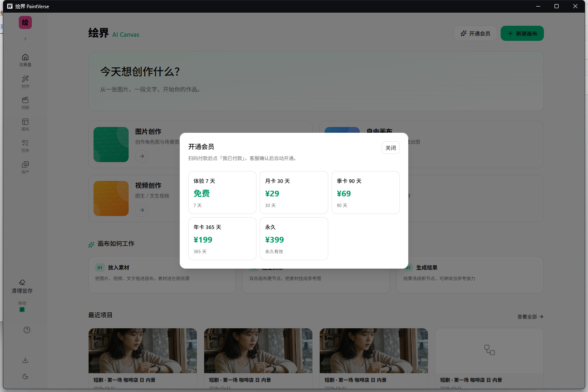Click the arrow button on 视频创作 card
The image size is (588, 392).
click(x=142, y=210)
